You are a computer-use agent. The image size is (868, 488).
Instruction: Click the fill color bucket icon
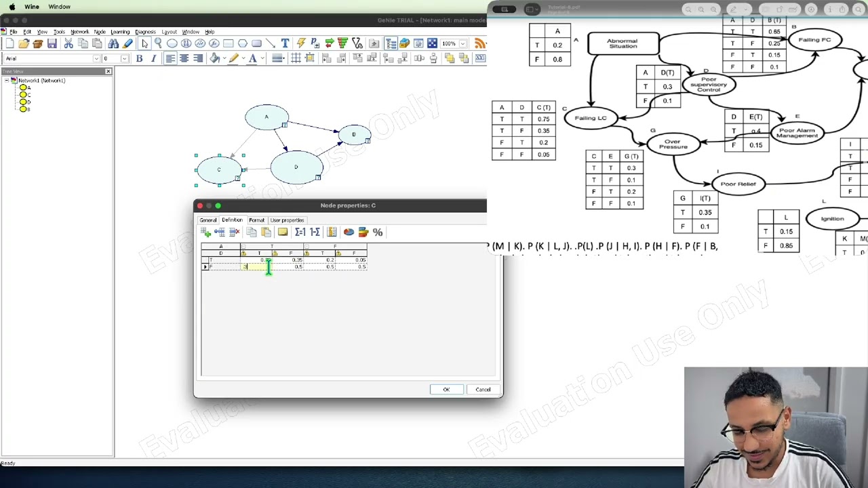pyautogui.click(x=214, y=58)
